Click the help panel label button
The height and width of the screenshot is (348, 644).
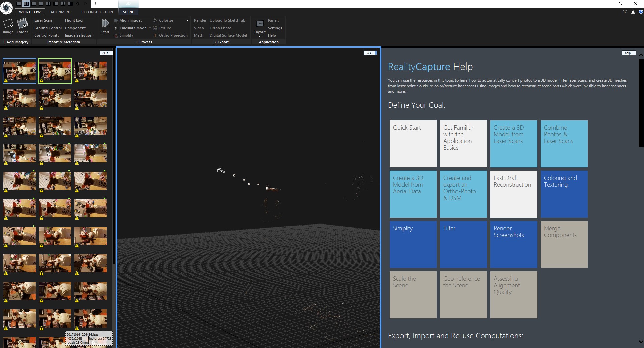[x=629, y=53]
